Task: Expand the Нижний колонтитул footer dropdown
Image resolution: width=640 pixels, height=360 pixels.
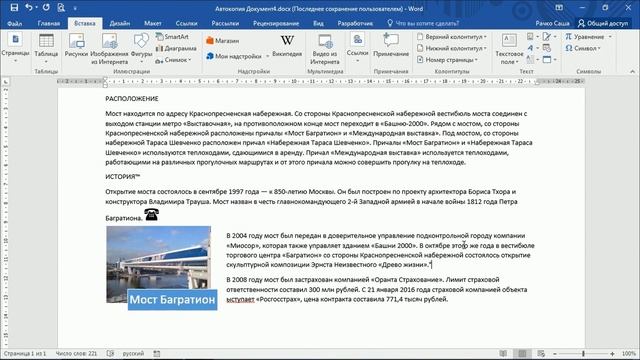Action: (485, 48)
